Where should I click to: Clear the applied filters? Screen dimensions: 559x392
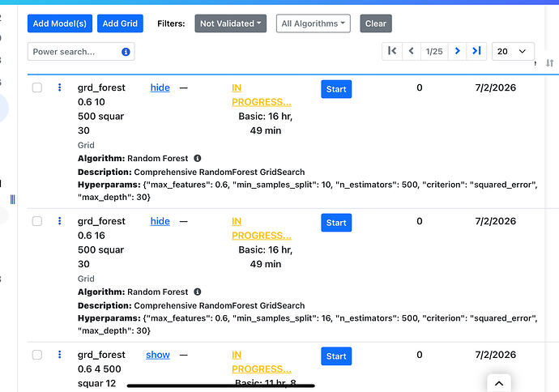click(x=376, y=23)
